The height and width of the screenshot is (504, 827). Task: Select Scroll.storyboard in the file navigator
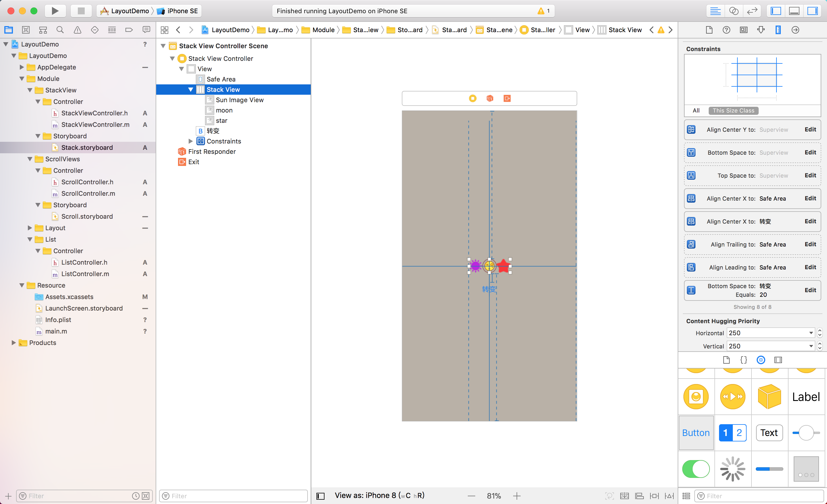[87, 216]
